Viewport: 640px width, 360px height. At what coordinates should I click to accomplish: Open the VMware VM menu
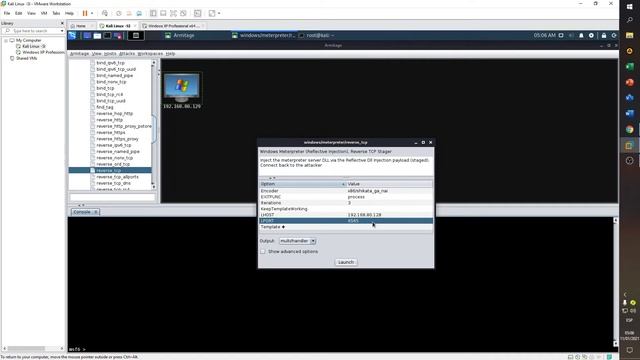click(x=44, y=13)
